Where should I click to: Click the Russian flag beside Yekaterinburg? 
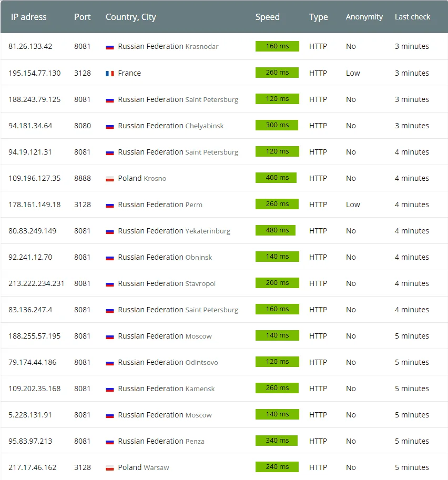click(109, 231)
